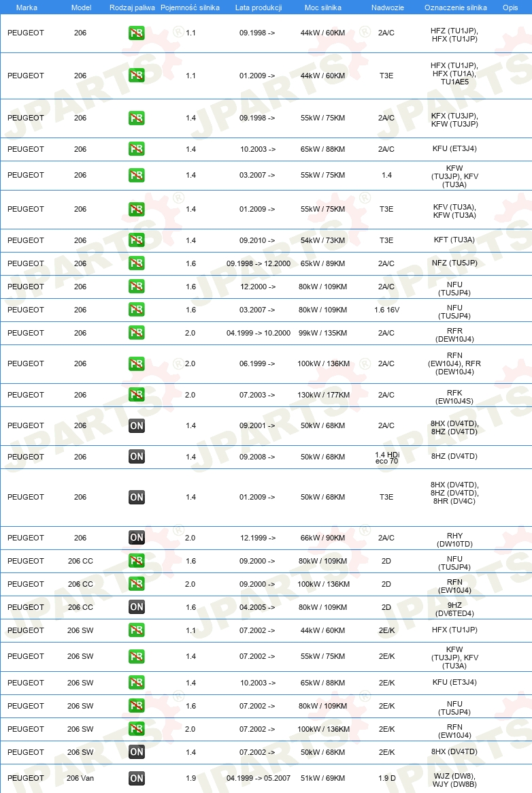Click the Marka column header
532x793 pixels.
27,7
